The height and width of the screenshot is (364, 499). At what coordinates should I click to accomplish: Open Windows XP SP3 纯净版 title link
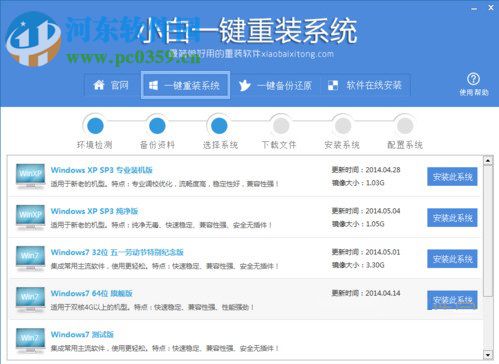tap(94, 211)
